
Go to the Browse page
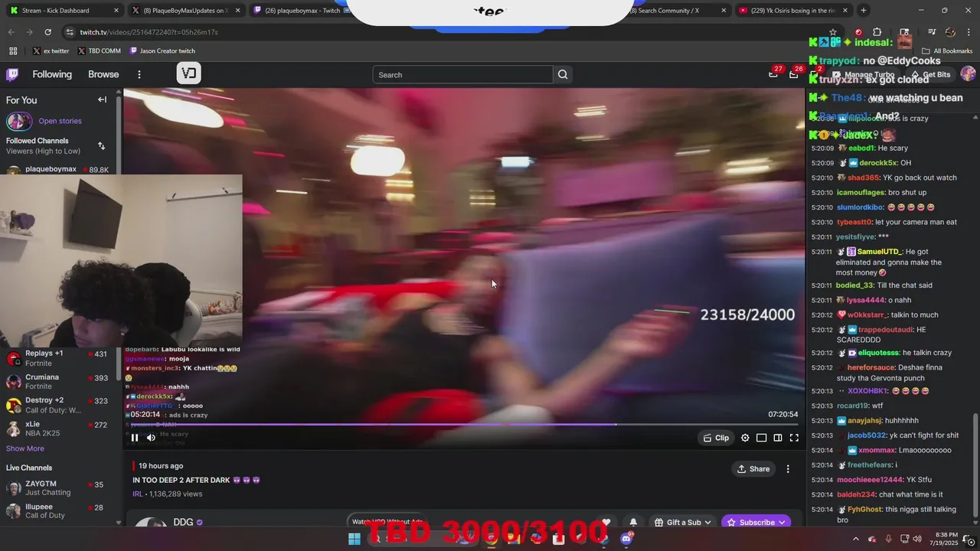pyautogui.click(x=103, y=74)
